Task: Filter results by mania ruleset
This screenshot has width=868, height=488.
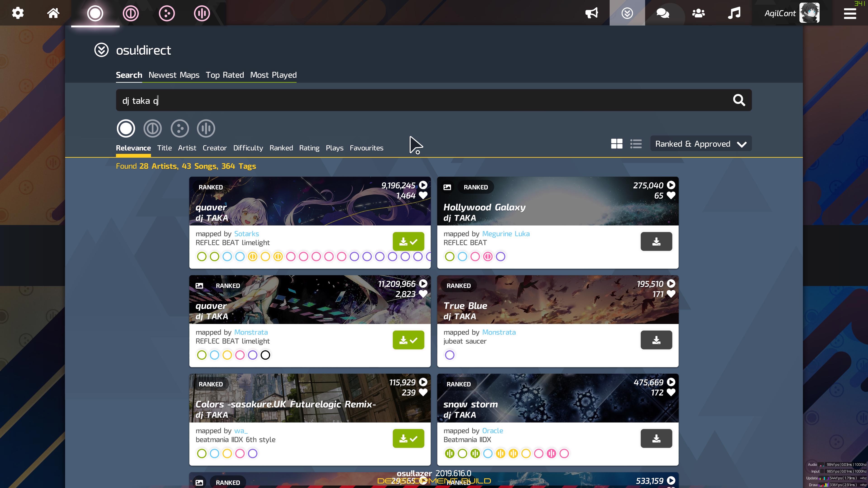Action: [x=206, y=128]
